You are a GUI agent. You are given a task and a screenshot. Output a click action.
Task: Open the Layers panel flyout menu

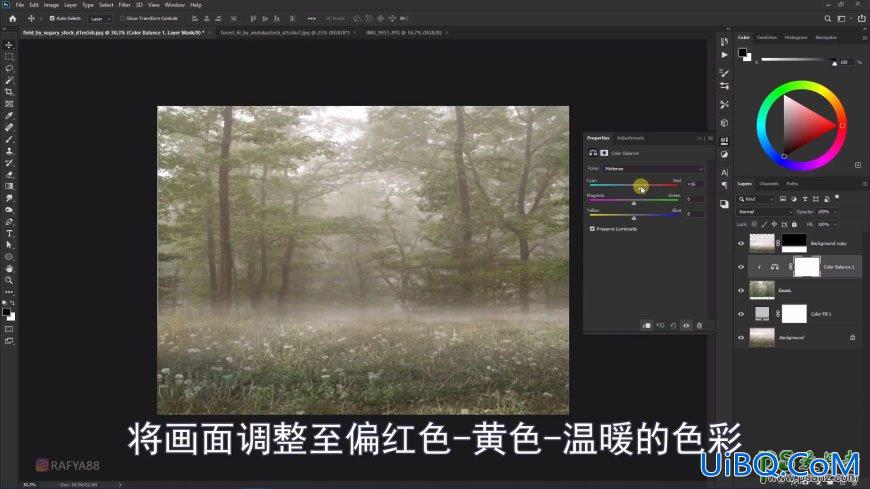pos(864,184)
